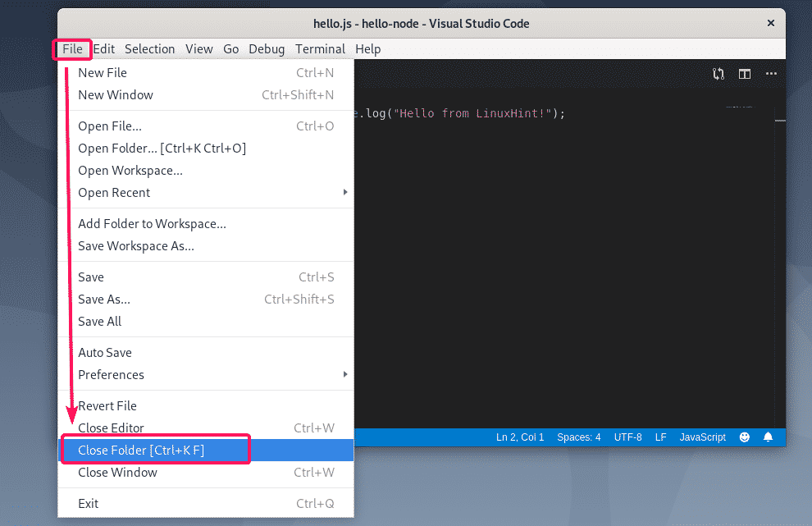Screen dimensions: 812x526
Task: Open the Debug menu
Action: [267, 48]
